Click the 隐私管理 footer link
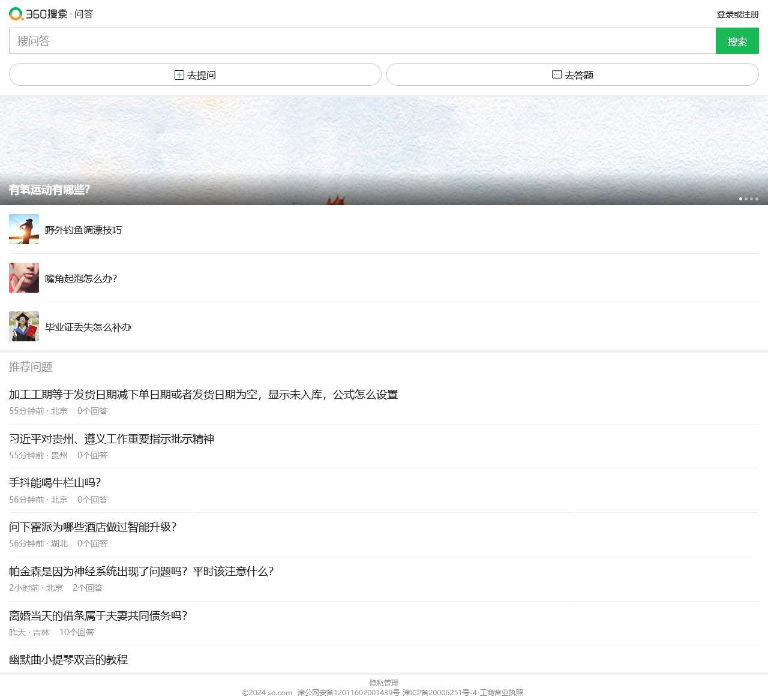 pos(384,683)
